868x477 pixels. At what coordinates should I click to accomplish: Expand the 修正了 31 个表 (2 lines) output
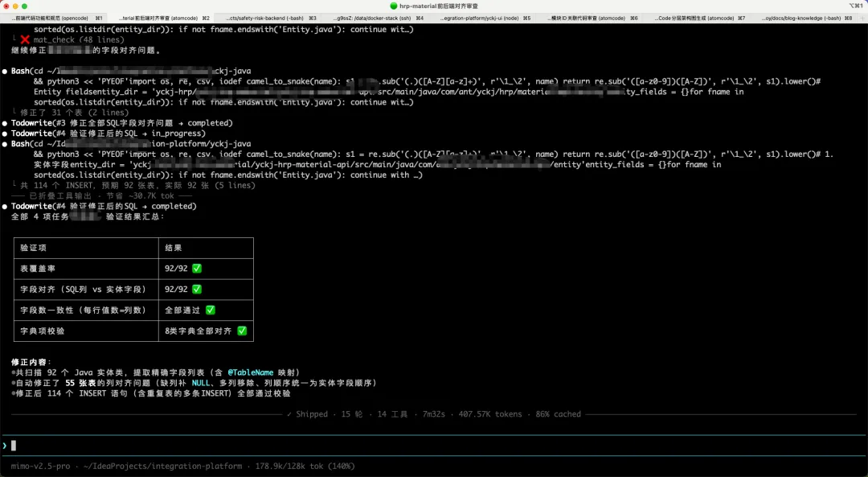click(75, 113)
